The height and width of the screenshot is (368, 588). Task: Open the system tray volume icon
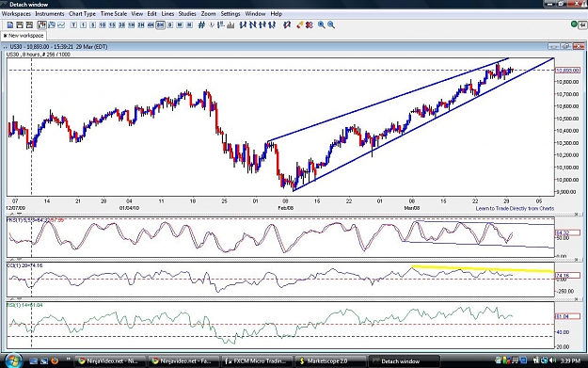point(552,360)
